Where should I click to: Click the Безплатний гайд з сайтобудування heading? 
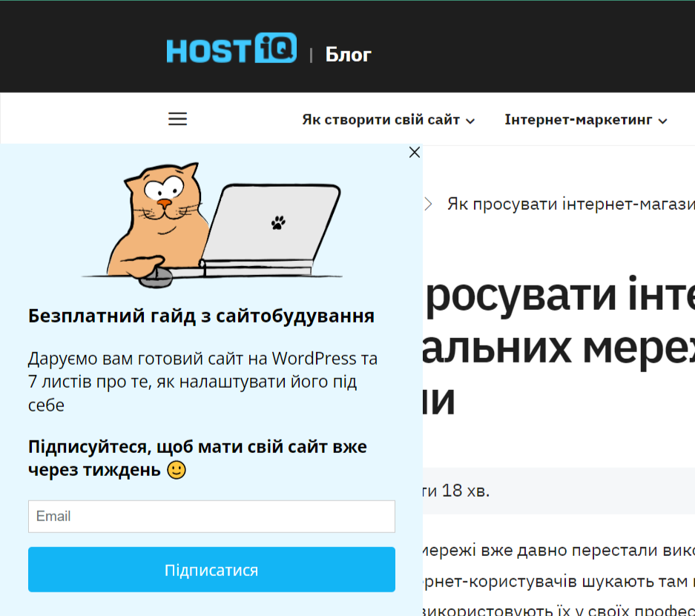(x=201, y=317)
